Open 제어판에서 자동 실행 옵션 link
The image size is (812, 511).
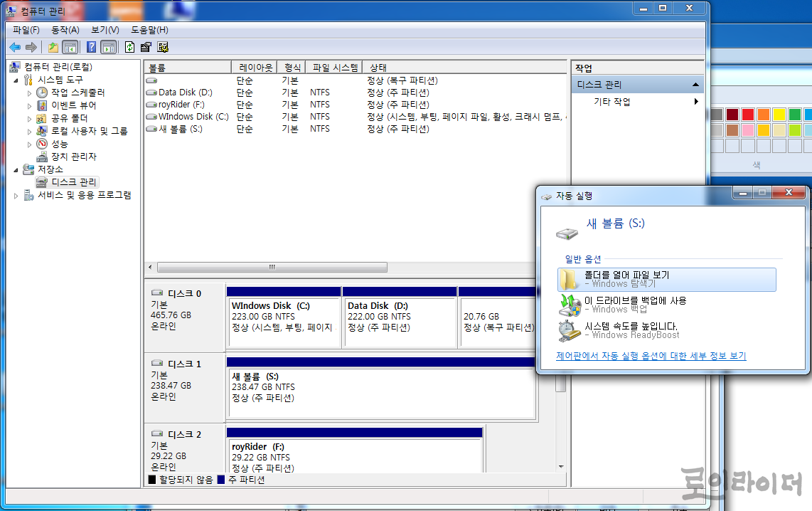pos(651,356)
